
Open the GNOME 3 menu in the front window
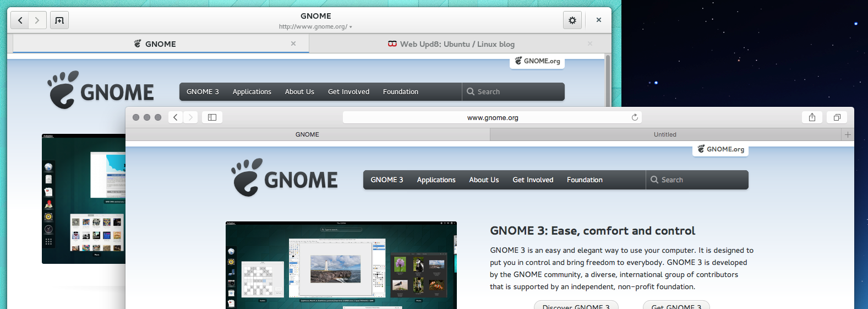click(386, 180)
